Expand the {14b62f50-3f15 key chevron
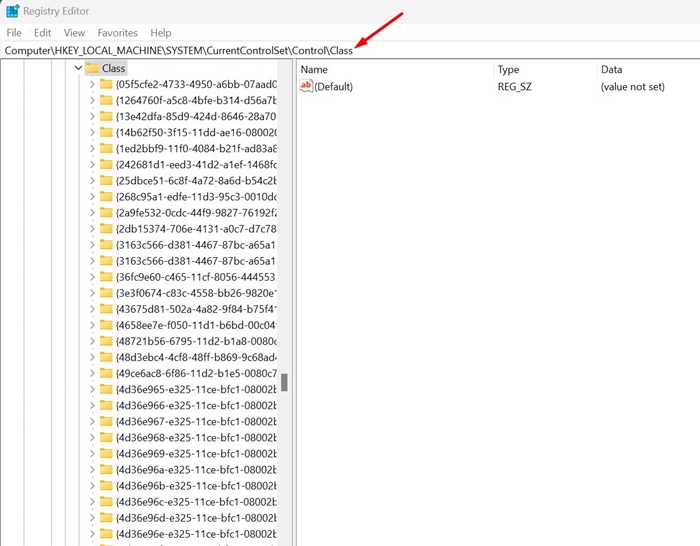Viewport: 700px width, 546px height. click(92, 133)
